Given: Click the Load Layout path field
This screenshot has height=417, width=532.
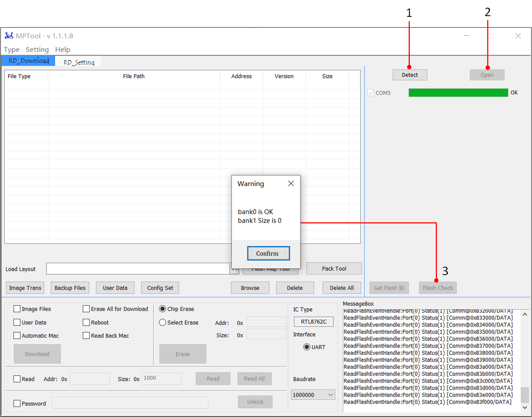Looking at the screenshot, I should [138, 269].
